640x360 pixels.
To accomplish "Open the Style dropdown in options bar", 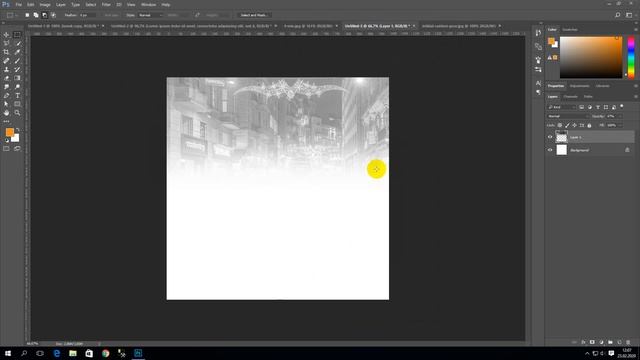I will pyautogui.click(x=151, y=15).
